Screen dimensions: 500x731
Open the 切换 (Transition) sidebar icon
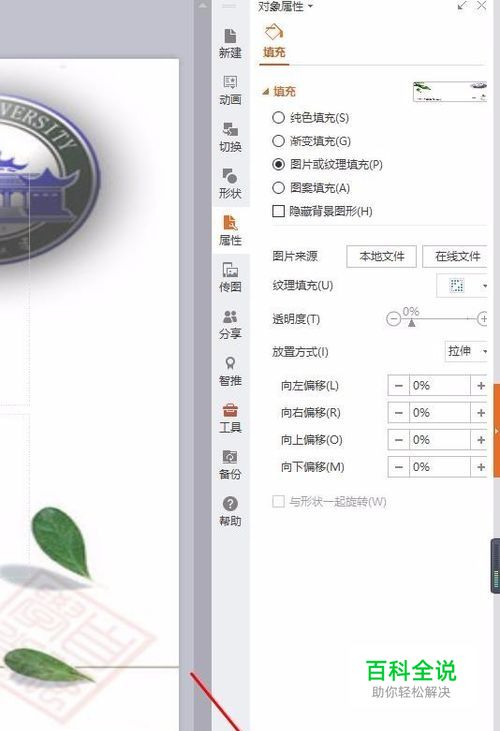pyautogui.click(x=230, y=138)
